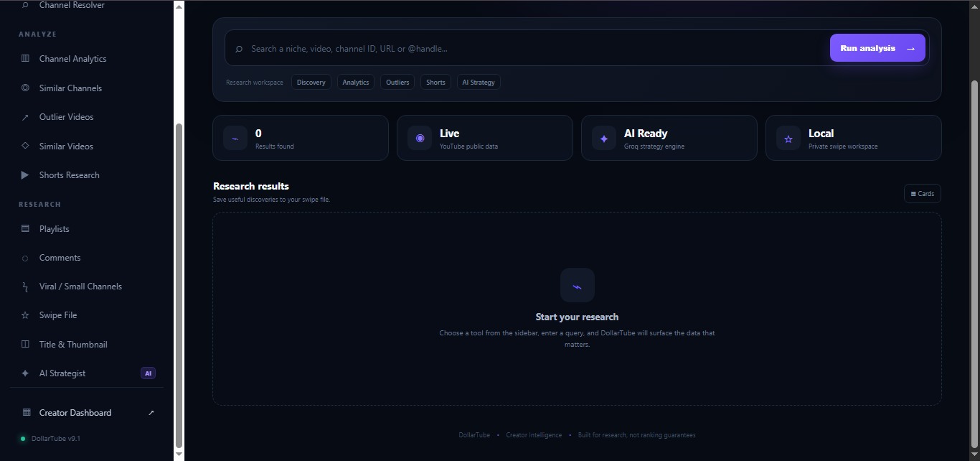Image resolution: width=980 pixels, height=461 pixels.
Task: Click the Creator Intelligence footer text
Action: pyautogui.click(x=534, y=435)
